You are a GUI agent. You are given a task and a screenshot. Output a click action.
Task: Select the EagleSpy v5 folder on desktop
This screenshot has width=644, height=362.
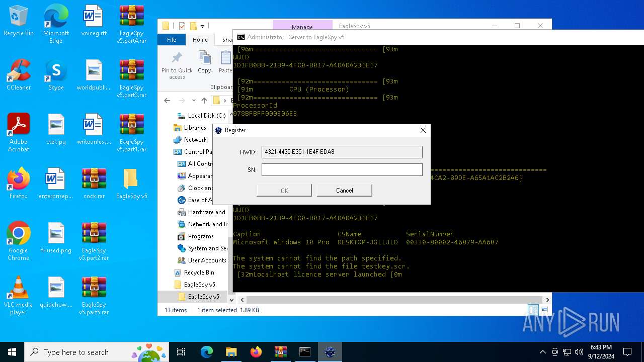131,184
